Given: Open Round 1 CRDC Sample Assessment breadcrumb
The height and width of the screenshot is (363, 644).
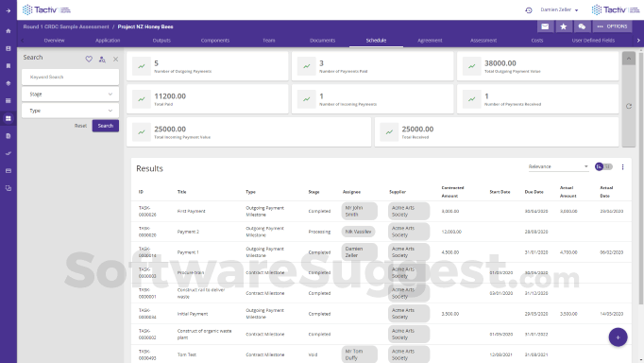Looking at the screenshot, I should [66, 26].
